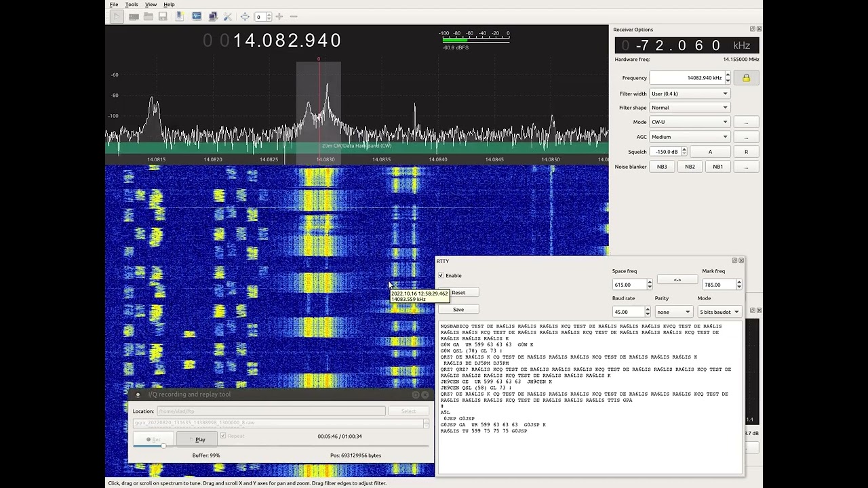Open the View menu
868x488 pixels.
click(151, 4)
